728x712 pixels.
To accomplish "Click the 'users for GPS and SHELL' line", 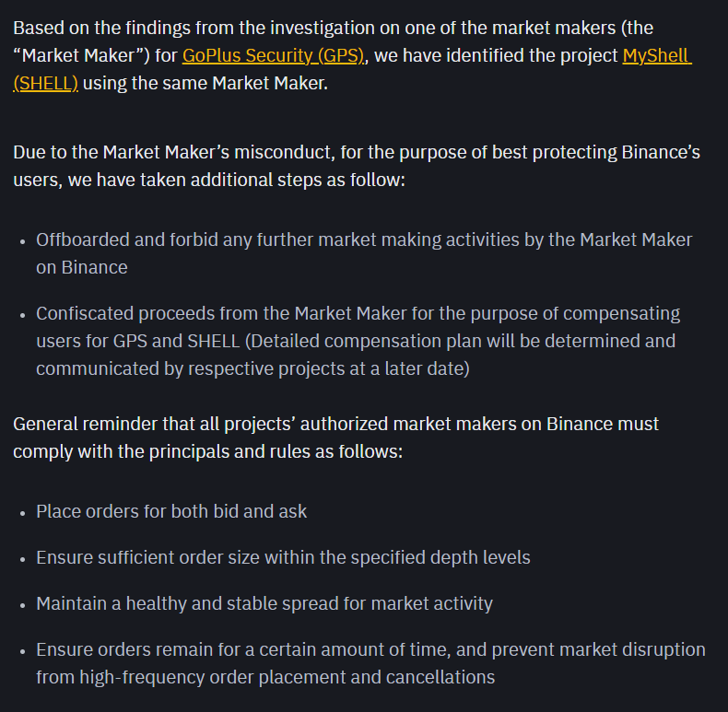I will point(356,341).
